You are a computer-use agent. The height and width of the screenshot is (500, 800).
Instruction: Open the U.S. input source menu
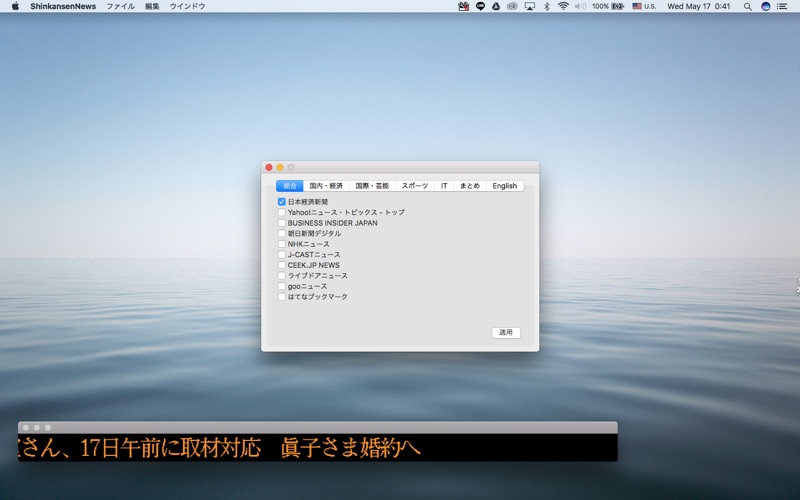coord(644,6)
